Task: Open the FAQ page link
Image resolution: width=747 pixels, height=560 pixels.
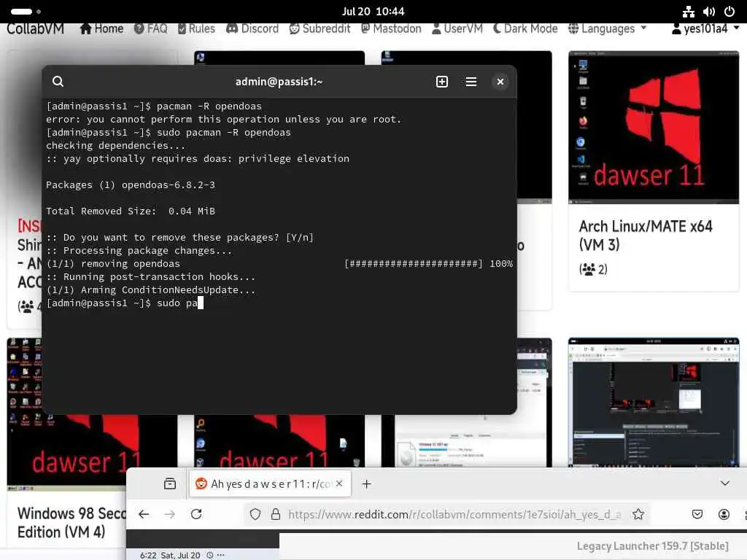Action: 150,28
